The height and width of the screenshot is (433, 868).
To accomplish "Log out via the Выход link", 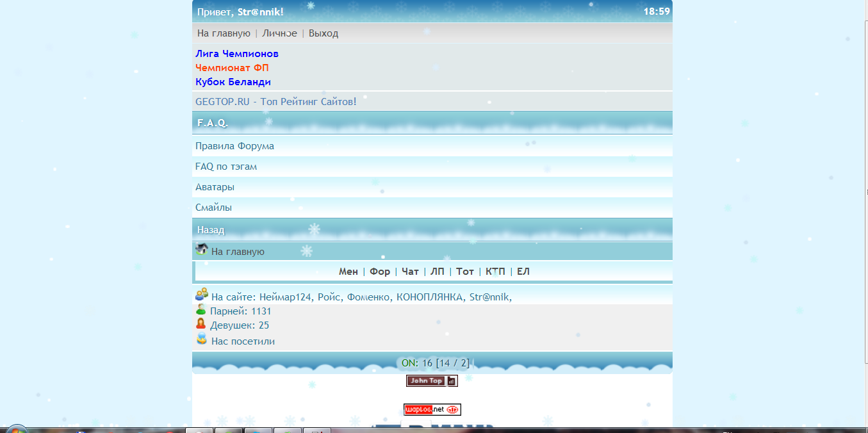I will pyautogui.click(x=323, y=33).
